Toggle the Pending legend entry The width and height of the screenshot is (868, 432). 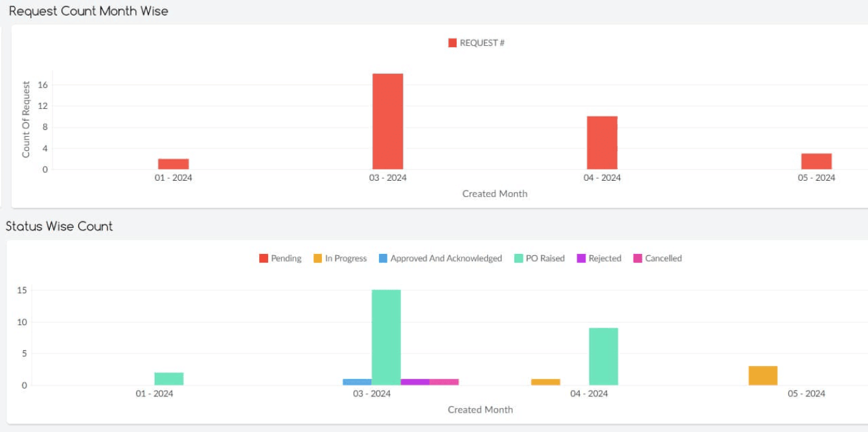pyautogui.click(x=280, y=258)
